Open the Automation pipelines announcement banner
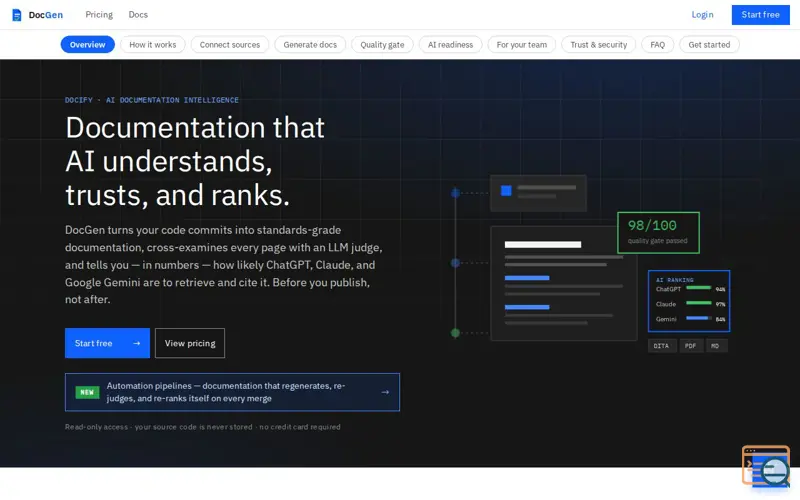Image resolution: width=800 pixels, height=500 pixels. click(x=232, y=392)
